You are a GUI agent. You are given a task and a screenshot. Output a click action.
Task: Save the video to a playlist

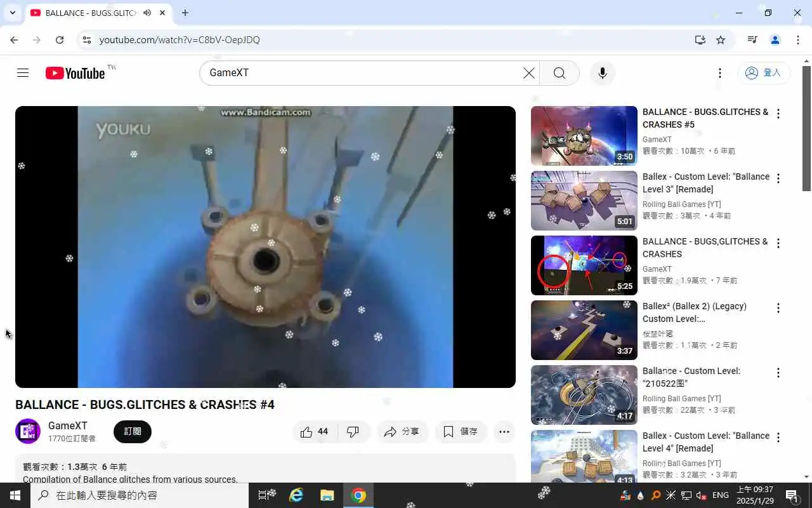[x=461, y=432]
